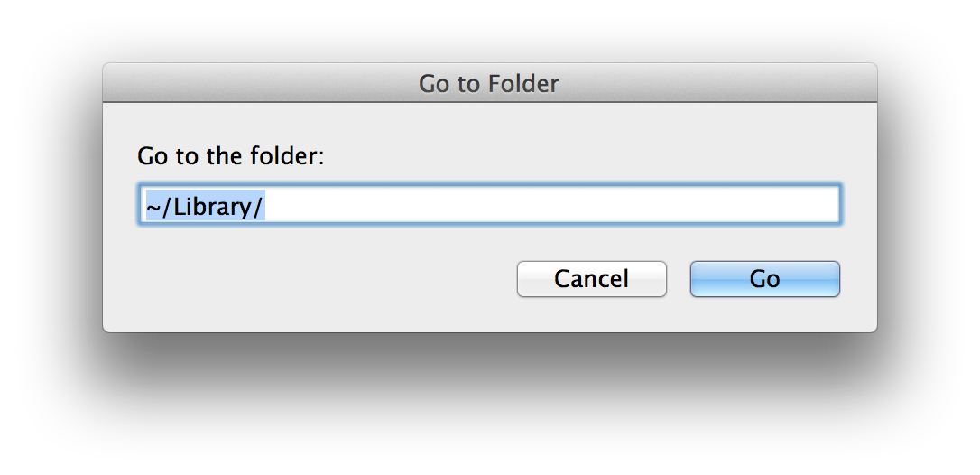Click the far right end of the path field
The height and width of the screenshot is (475, 980).
pyautogui.click(x=830, y=206)
